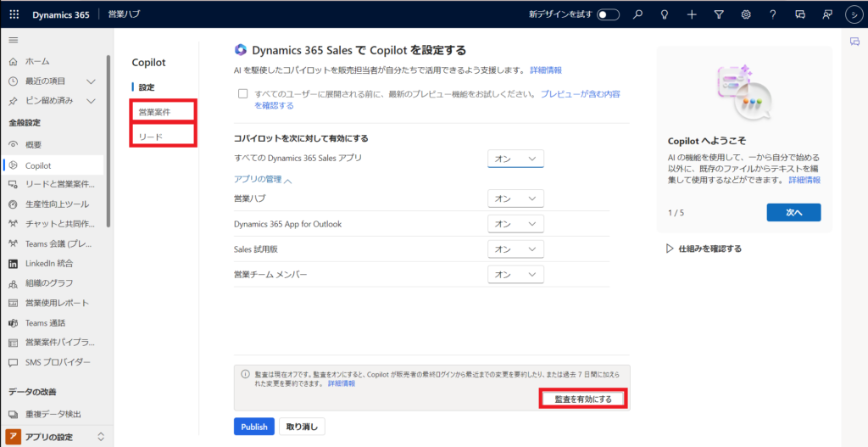Open プレビューが含む内容を確認する link

(x=437, y=99)
